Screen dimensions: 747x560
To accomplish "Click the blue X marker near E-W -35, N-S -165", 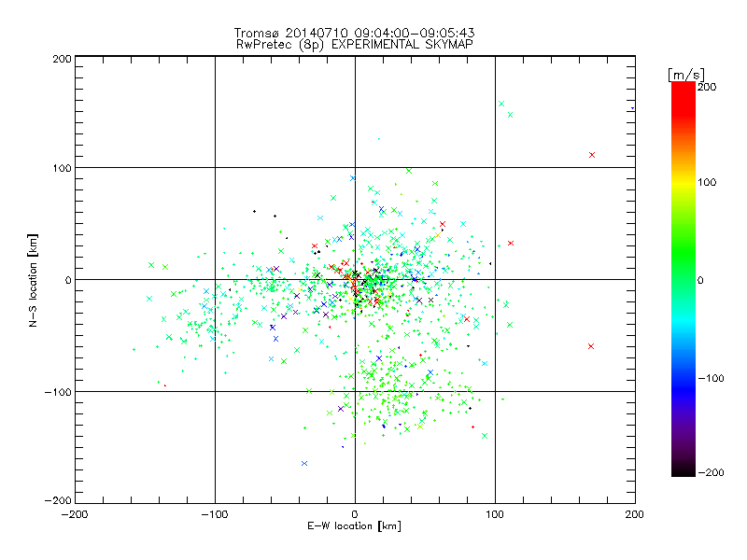I will click(304, 463).
